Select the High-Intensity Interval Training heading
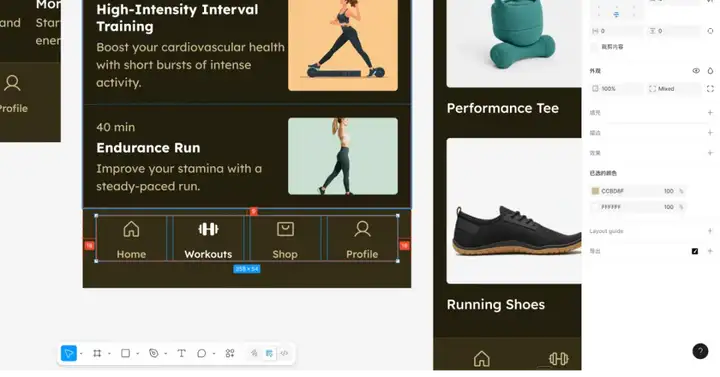This screenshot has height=377, width=720. [177, 18]
